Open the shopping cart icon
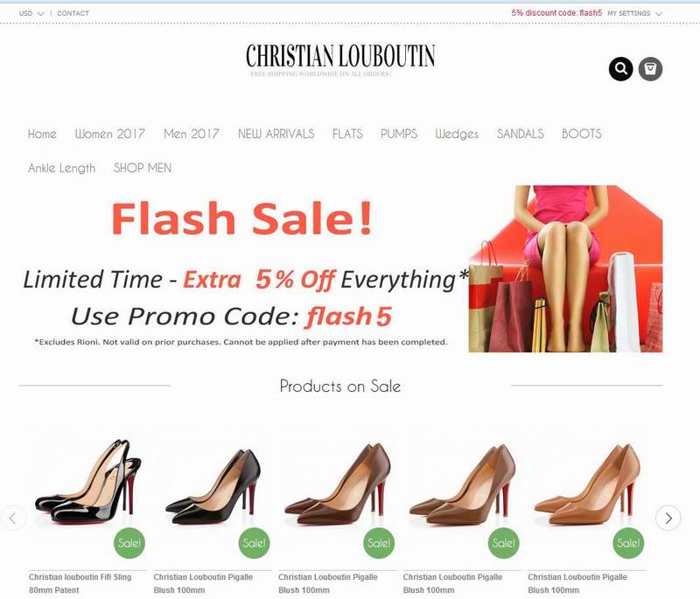The height and width of the screenshot is (599, 700). pos(650,69)
